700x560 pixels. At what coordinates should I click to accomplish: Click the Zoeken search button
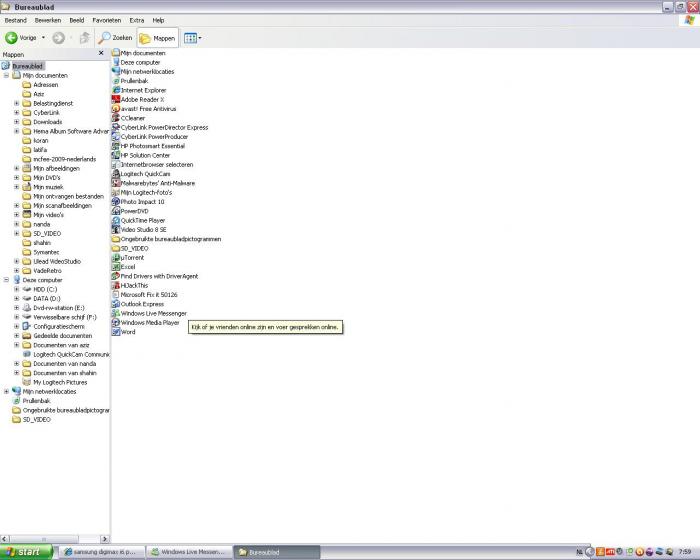(115, 38)
